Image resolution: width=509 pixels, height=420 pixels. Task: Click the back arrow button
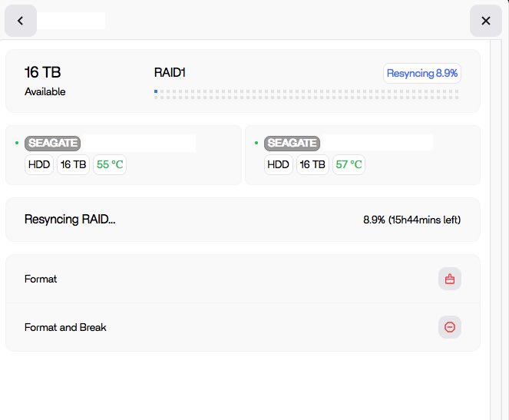tap(21, 21)
